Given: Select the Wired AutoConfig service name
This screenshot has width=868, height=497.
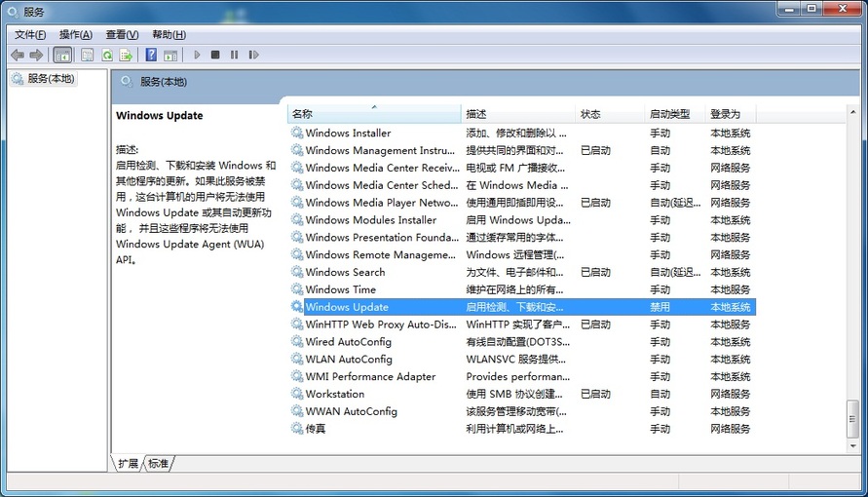Looking at the screenshot, I should pyautogui.click(x=348, y=341).
